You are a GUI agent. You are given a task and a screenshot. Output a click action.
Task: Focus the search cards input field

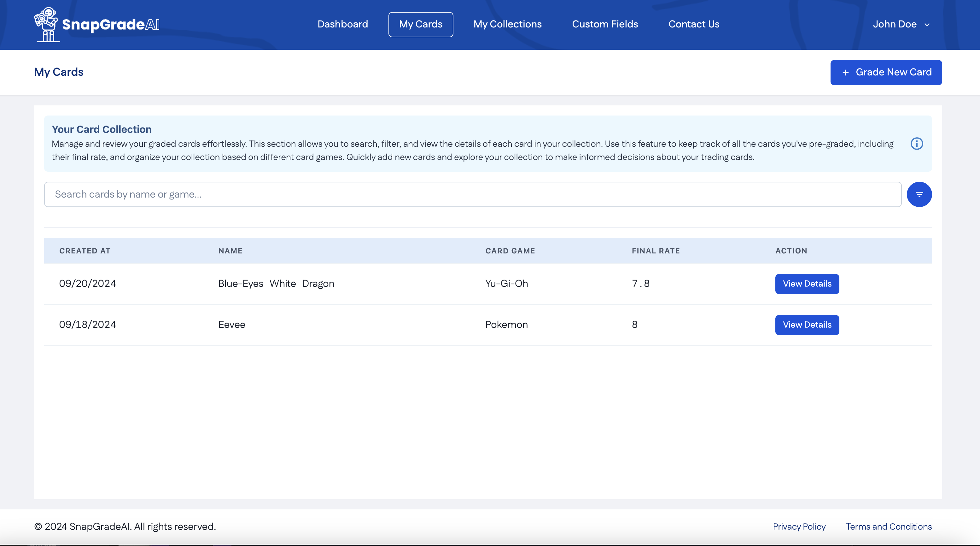pos(472,194)
